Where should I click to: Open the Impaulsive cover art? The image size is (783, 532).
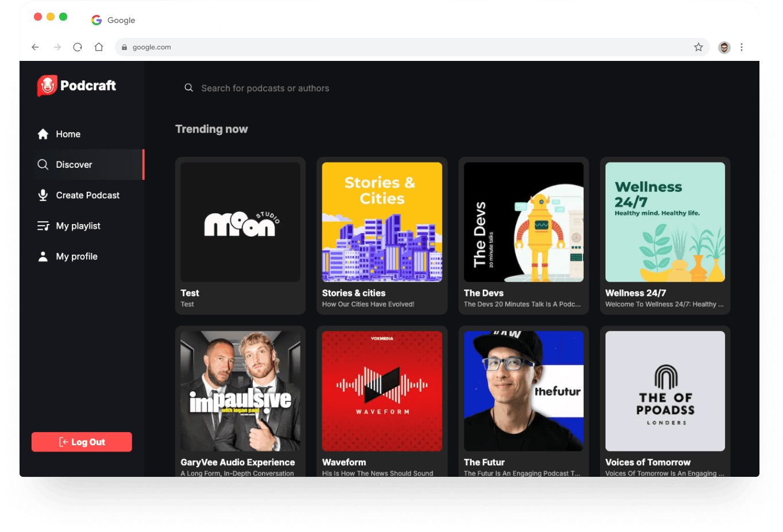(x=240, y=391)
